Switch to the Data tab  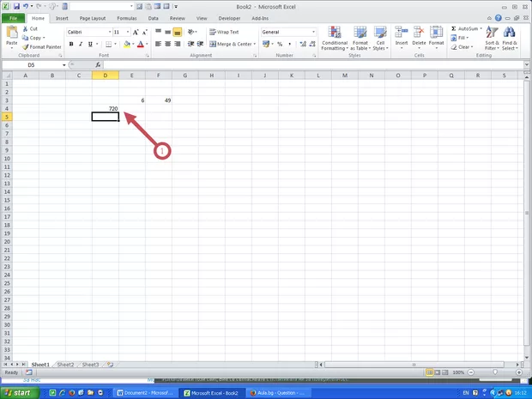(x=153, y=18)
